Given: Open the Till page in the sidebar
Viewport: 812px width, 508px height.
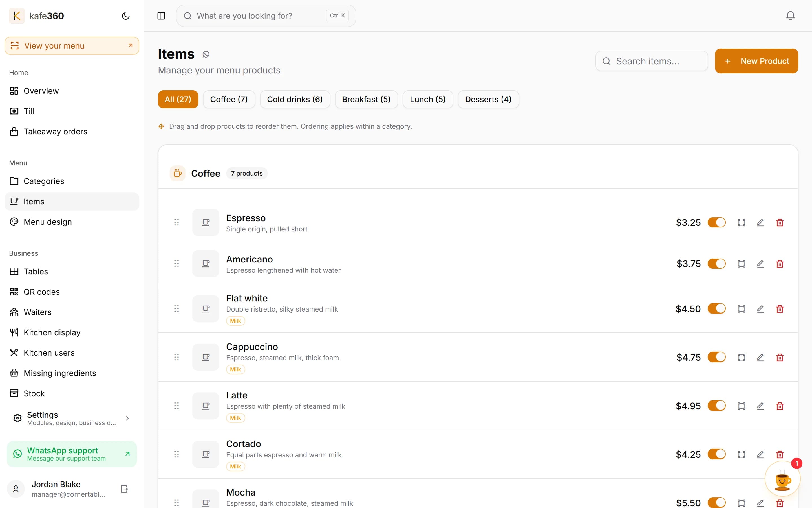Looking at the screenshot, I should [72, 111].
